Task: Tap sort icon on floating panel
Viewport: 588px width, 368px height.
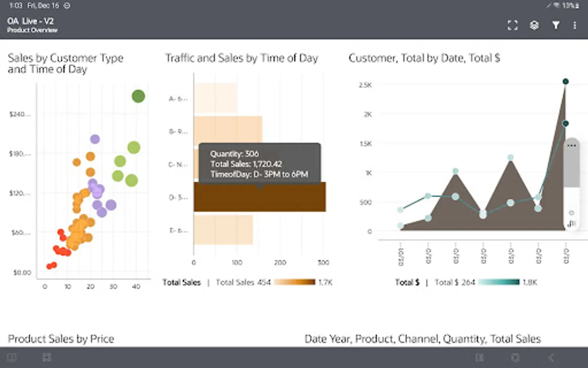Action: pos(571,223)
